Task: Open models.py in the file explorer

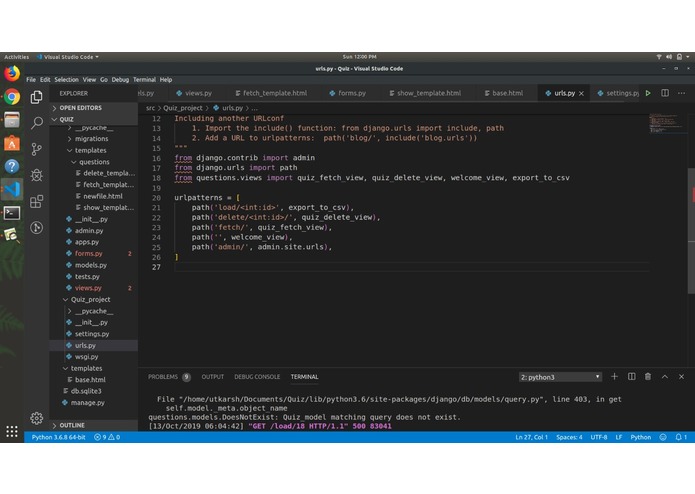Action: pyautogui.click(x=91, y=265)
